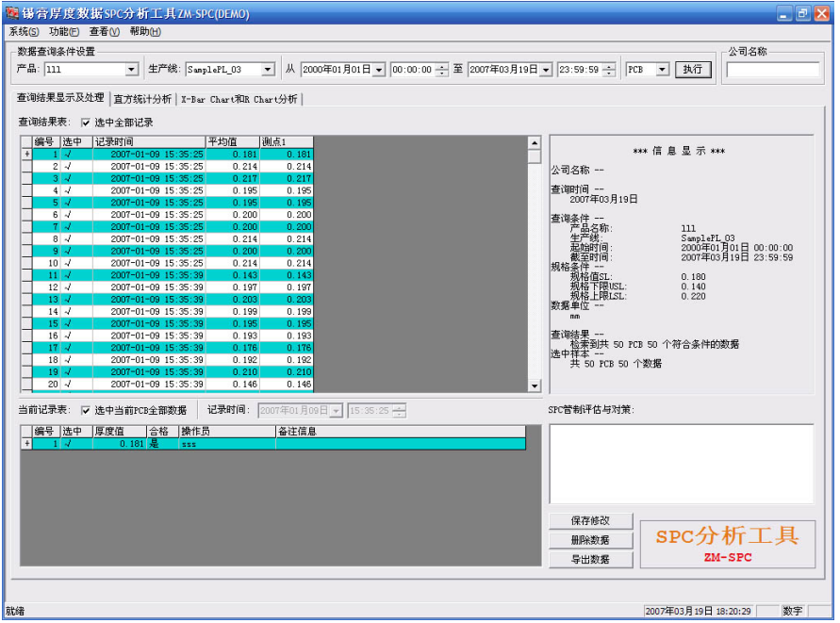Viewport: 840px width, 623px height.
Task: Switch to the 直方统计分析 tab
Action: (x=142, y=99)
